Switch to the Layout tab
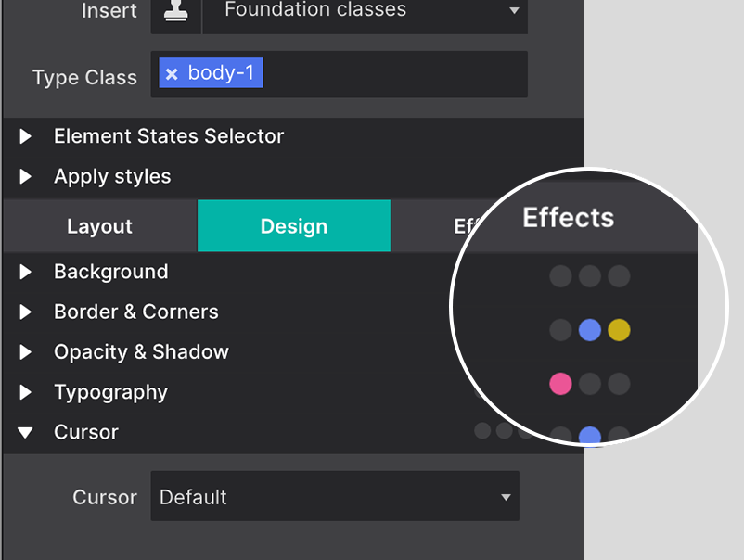 pyautogui.click(x=99, y=226)
